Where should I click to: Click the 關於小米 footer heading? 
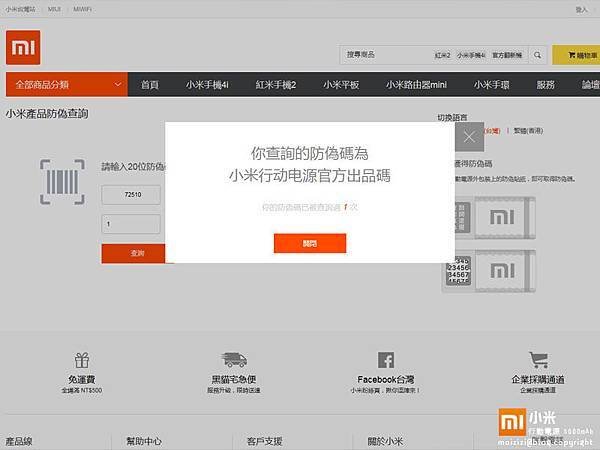[385, 441]
